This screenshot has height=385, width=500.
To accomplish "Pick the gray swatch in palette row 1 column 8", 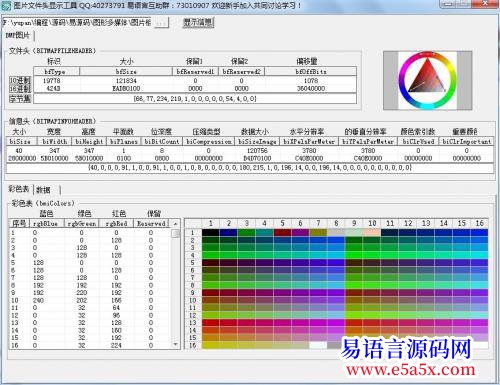I will pos(336,232).
